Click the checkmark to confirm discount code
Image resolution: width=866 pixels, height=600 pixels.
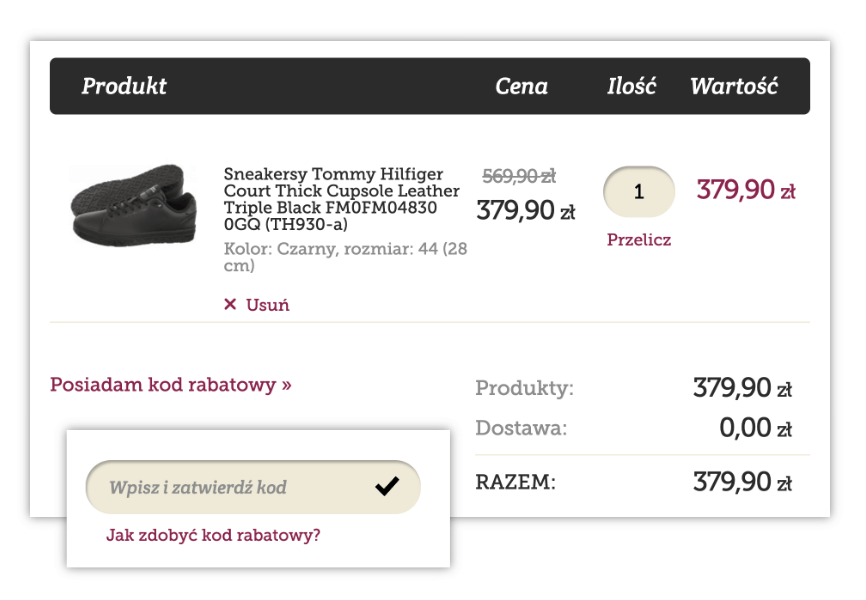pos(387,487)
